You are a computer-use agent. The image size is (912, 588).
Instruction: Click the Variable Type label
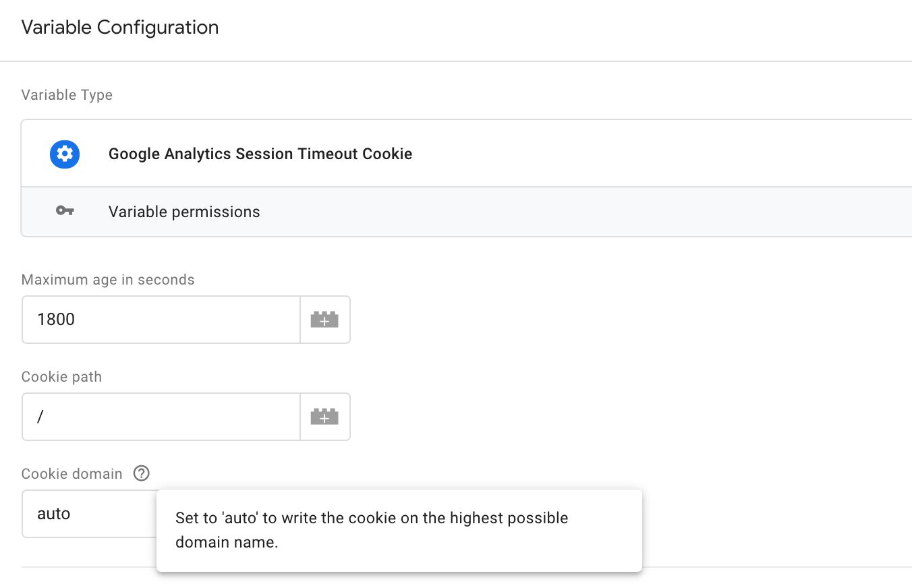[x=67, y=95]
